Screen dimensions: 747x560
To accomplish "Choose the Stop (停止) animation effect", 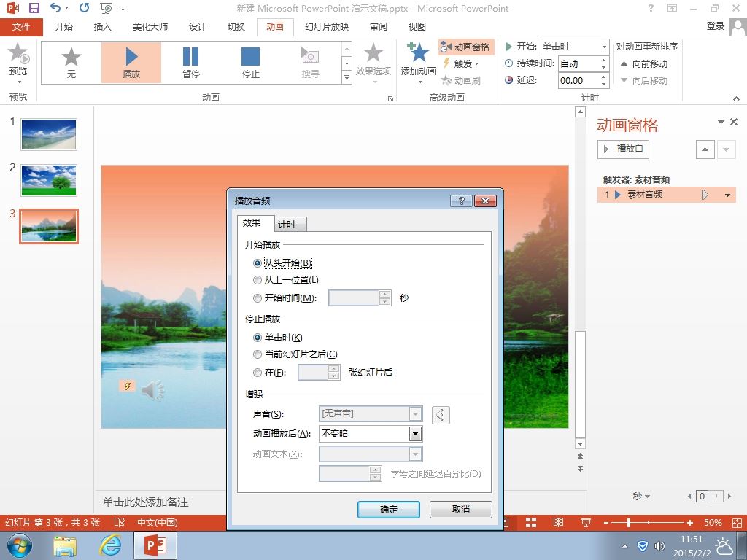I will 251,63.
